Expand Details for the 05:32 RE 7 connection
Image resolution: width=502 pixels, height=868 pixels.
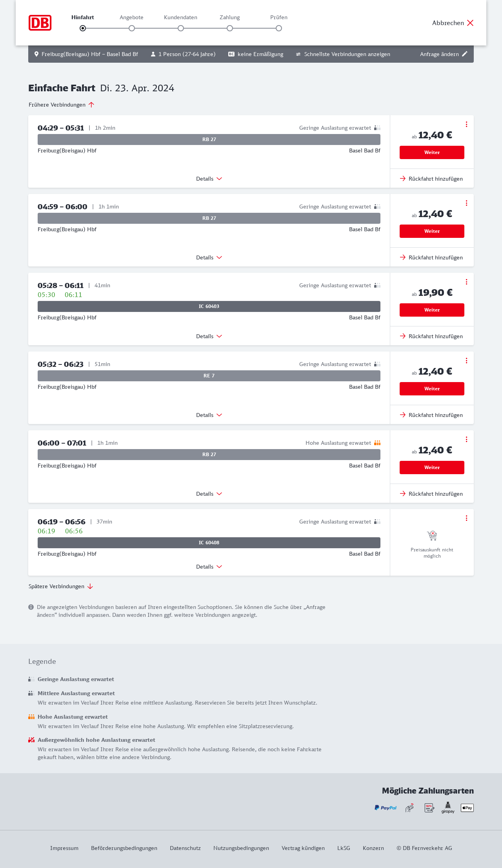[209, 415]
